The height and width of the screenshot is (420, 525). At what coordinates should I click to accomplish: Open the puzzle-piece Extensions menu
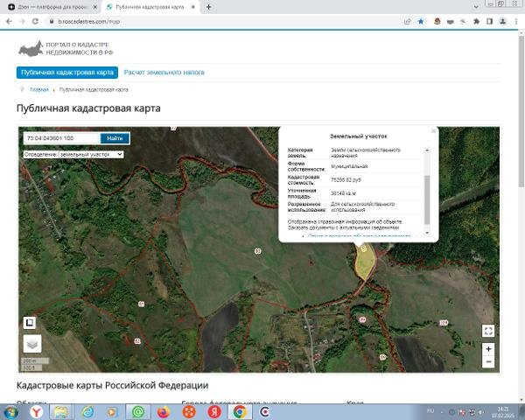(x=477, y=21)
